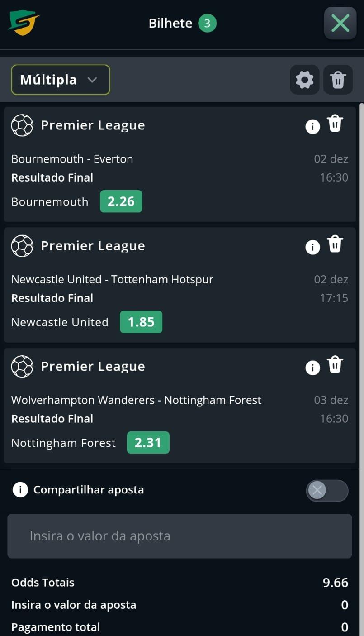The height and width of the screenshot is (636, 364).
Task: Clear all bets with top trash icon
Action: [338, 80]
